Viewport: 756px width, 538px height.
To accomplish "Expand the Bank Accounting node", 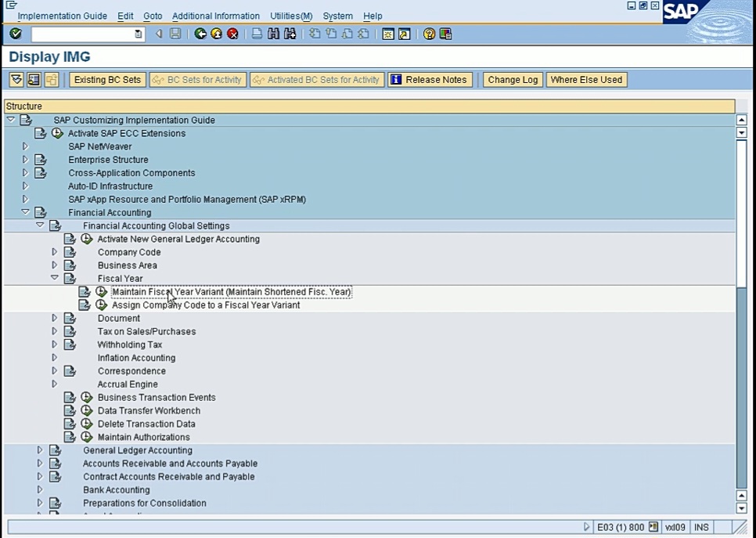I will (x=40, y=489).
